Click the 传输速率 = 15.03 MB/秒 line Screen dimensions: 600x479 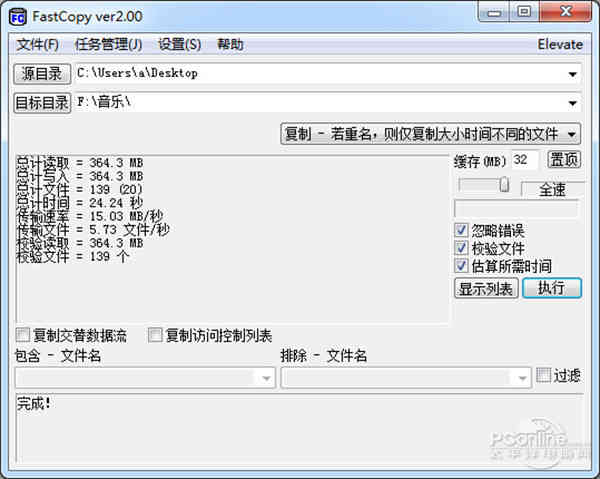[90, 217]
